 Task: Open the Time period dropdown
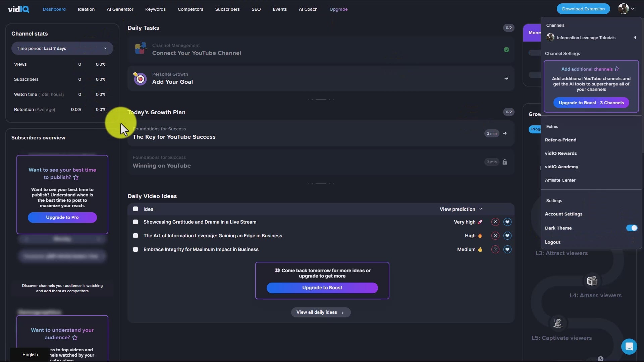62,48
